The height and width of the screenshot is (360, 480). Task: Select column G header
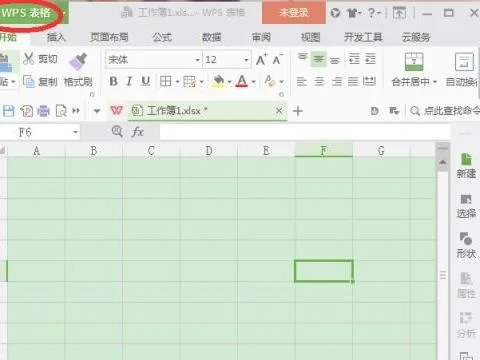(x=381, y=151)
